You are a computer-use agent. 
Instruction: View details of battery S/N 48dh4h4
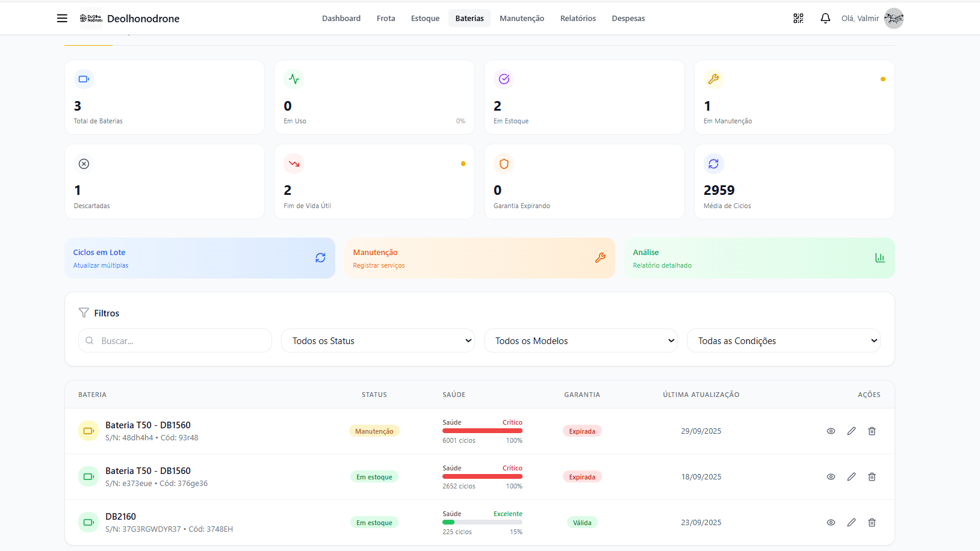click(x=831, y=431)
